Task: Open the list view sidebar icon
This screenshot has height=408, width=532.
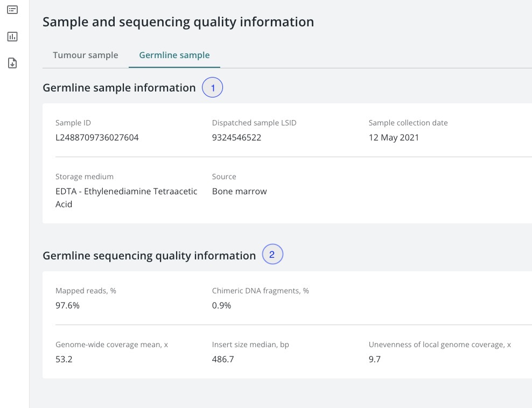Action: tap(12, 10)
